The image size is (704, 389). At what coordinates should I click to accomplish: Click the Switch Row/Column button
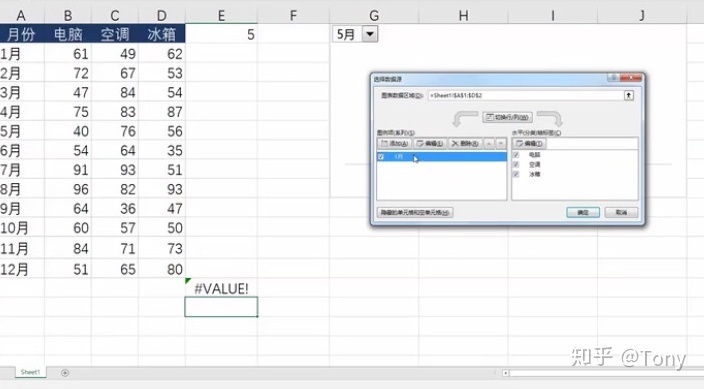tap(507, 117)
